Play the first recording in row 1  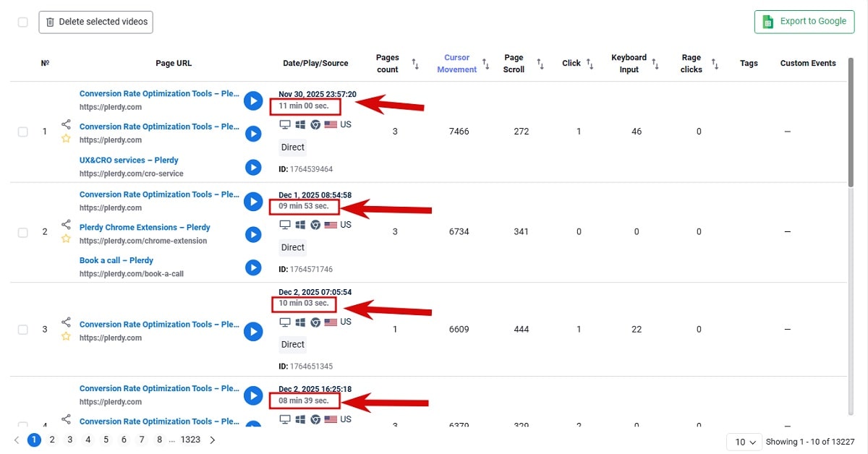tap(252, 100)
